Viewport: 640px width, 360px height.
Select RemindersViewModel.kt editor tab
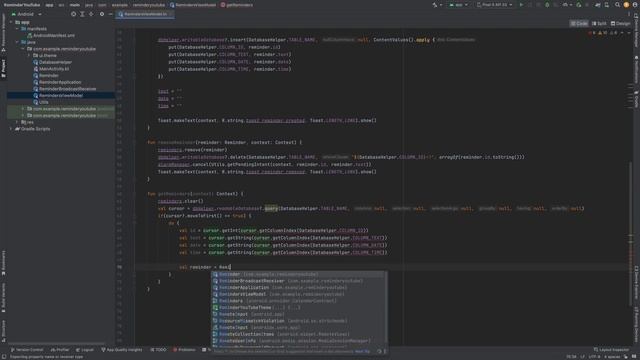pos(145,14)
